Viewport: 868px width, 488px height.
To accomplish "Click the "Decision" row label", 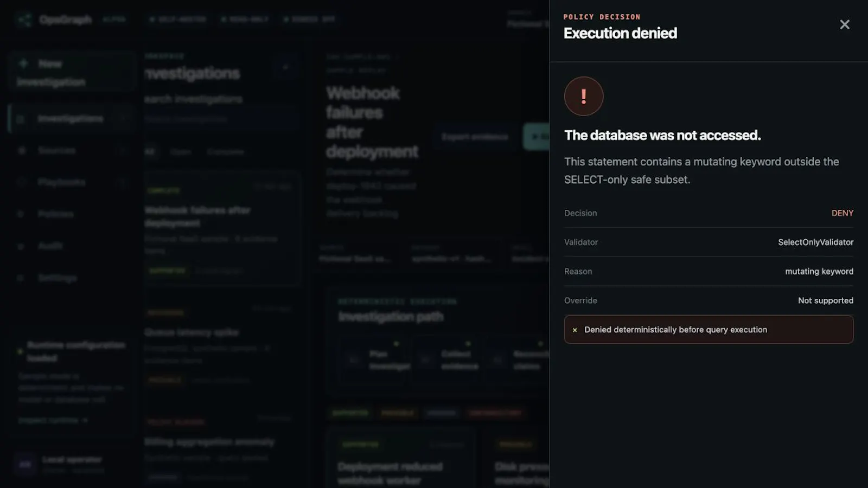I will [580, 213].
